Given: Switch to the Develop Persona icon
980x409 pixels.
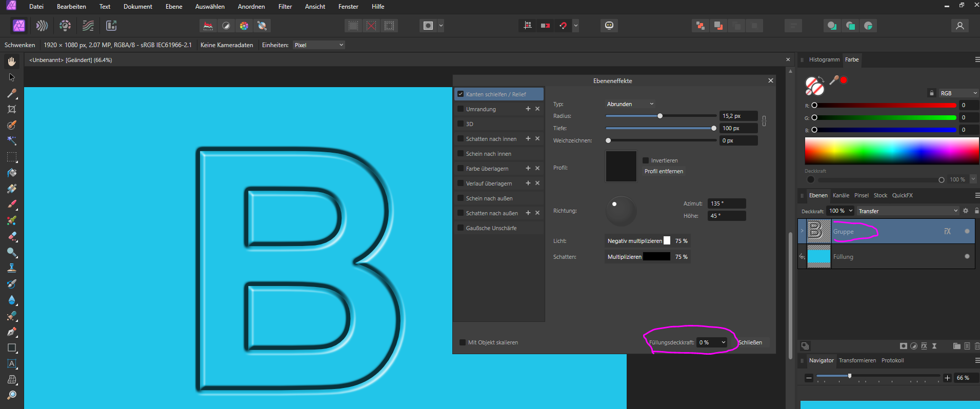Looking at the screenshot, I should (65, 26).
